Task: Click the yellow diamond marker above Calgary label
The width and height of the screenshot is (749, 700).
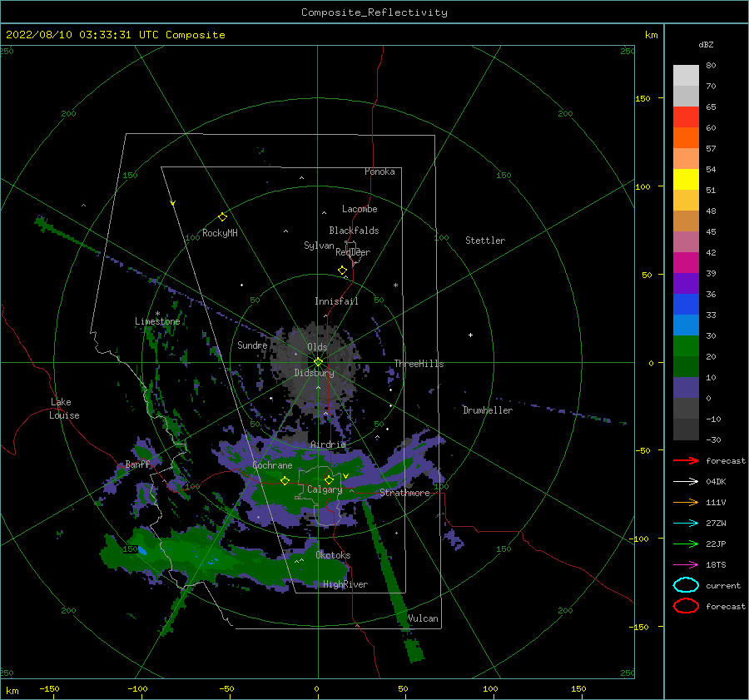Action: (x=329, y=479)
